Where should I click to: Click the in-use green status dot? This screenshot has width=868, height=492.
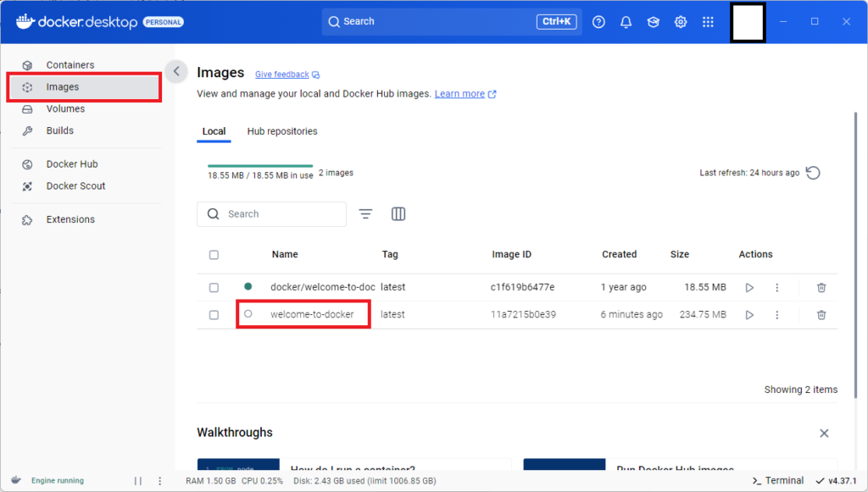248,286
